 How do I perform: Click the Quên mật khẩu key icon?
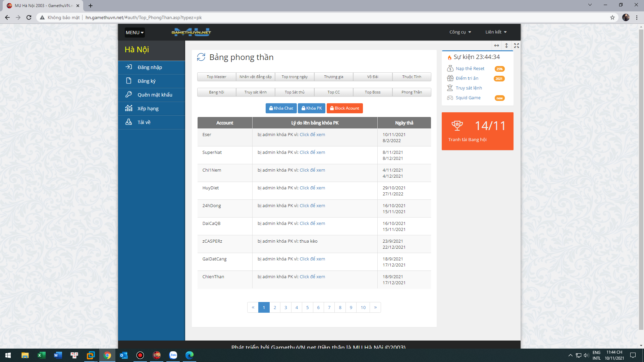point(129,95)
